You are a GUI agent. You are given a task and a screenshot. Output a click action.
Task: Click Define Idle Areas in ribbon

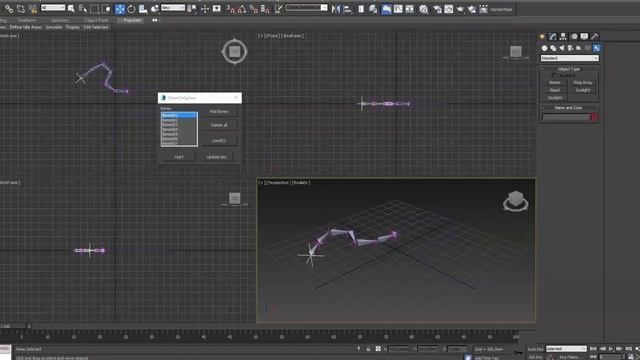25,27
